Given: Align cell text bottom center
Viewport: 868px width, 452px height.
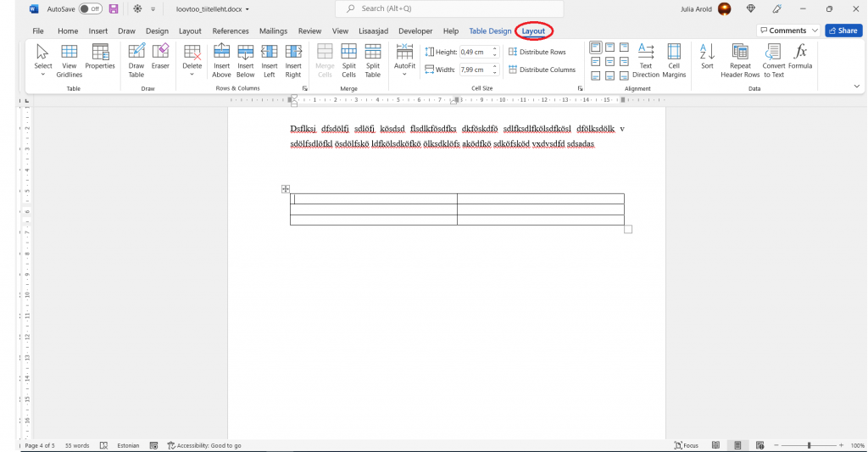Looking at the screenshot, I should click(x=609, y=75).
